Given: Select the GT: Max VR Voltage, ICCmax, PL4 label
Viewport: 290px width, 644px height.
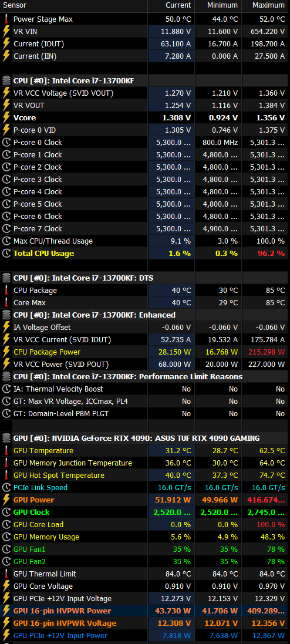Looking at the screenshot, I should pyautogui.click(x=70, y=402).
